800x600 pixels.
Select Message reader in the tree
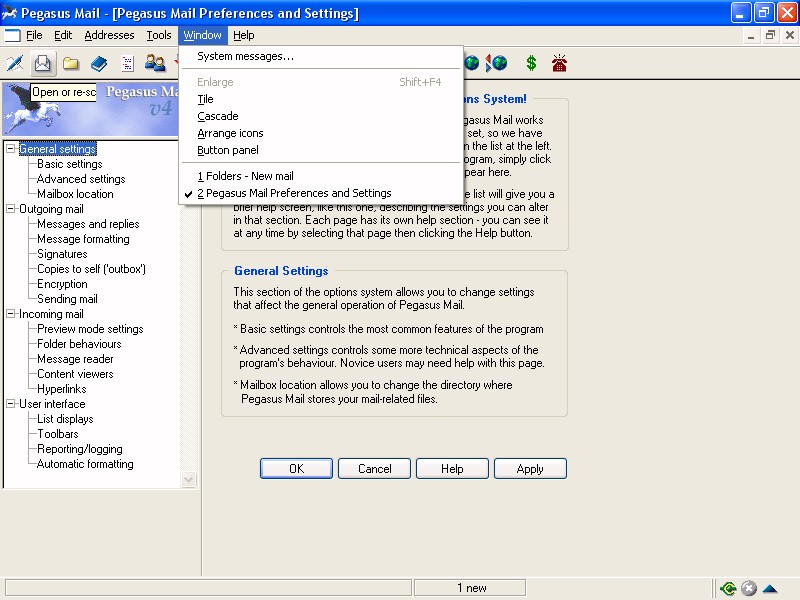(76, 359)
